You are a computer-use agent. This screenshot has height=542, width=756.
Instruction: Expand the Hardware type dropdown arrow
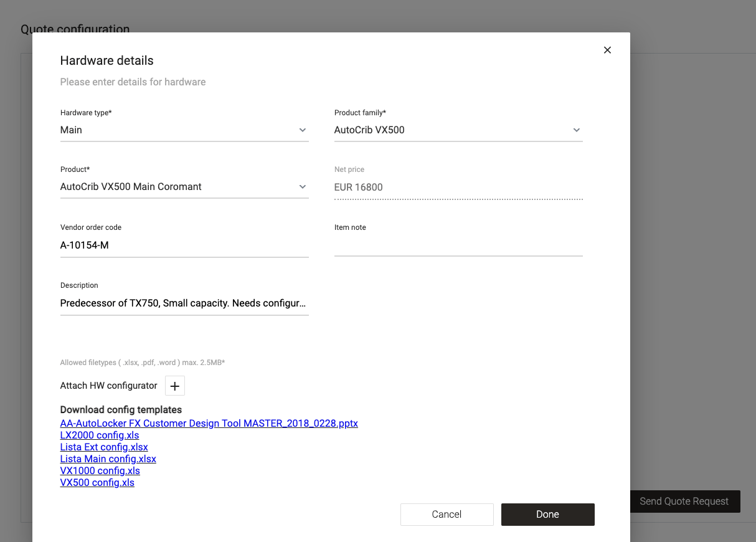click(x=303, y=130)
